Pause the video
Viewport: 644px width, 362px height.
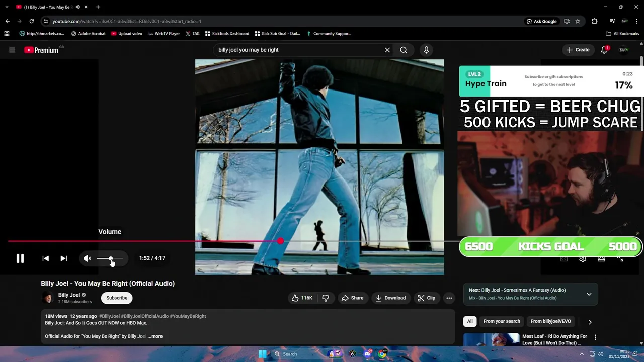point(20,258)
